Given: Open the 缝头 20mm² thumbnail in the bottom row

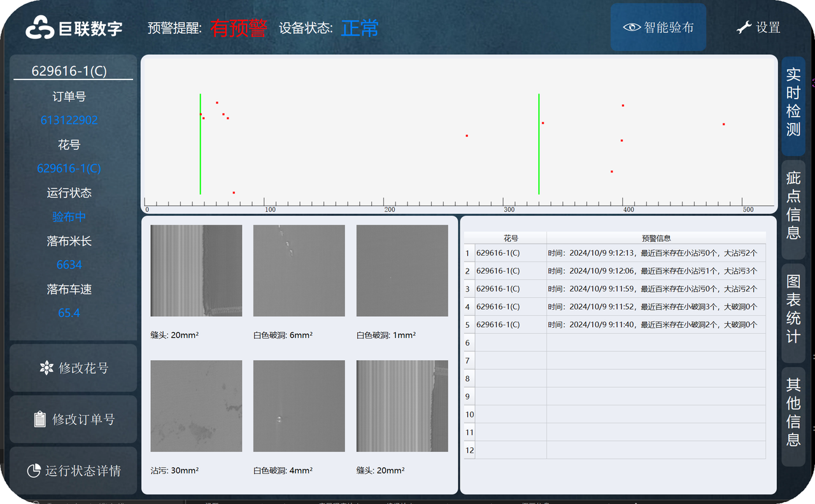Looking at the screenshot, I should click(x=402, y=406).
